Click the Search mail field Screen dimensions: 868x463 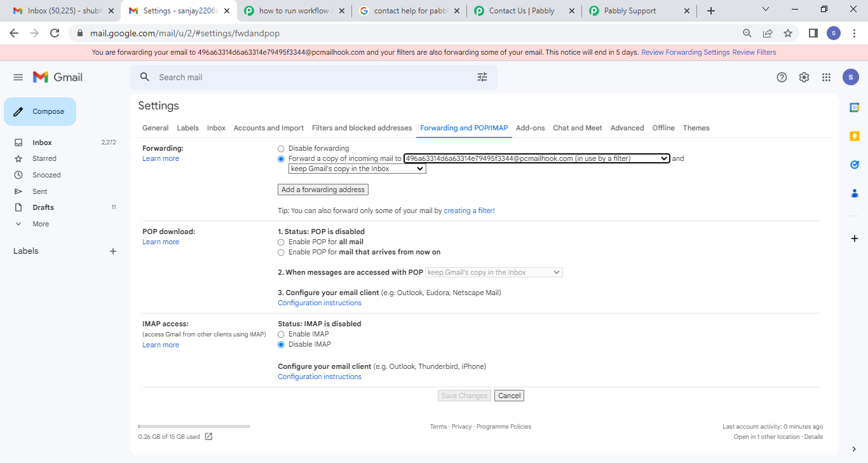[x=314, y=77]
